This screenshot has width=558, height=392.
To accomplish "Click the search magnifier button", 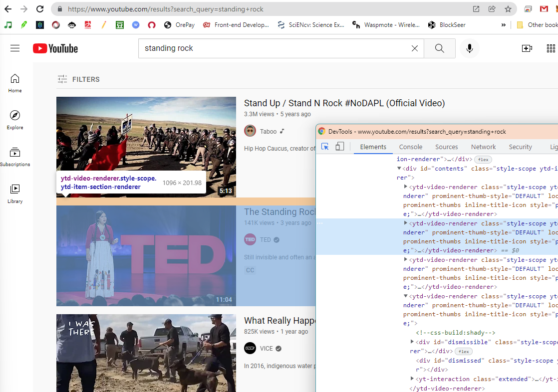I will click(439, 48).
